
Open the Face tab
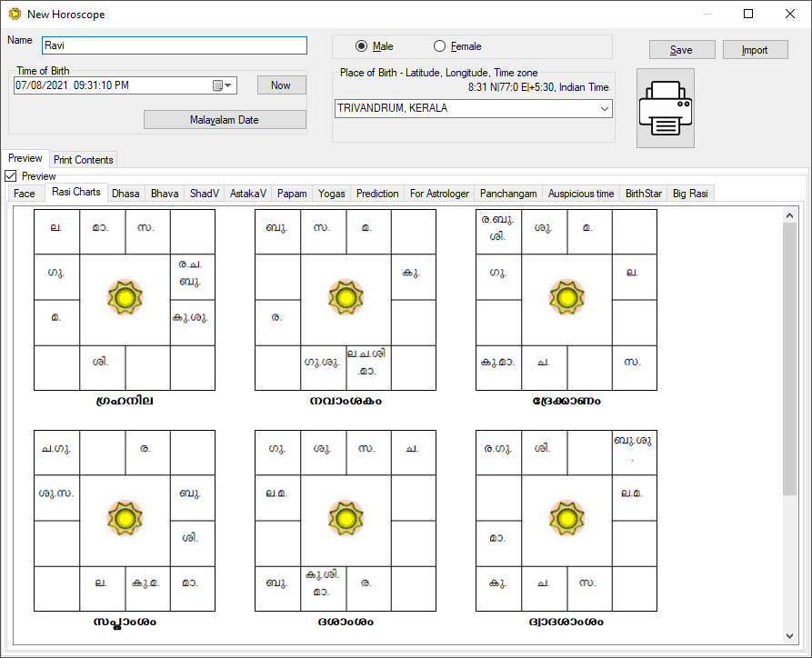pyautogui.click(x=25, y=194)
